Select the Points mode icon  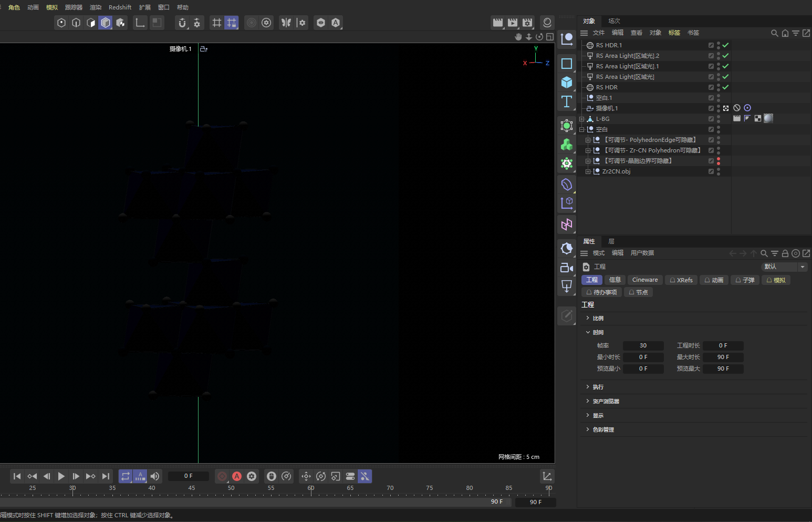pos(61,23)
